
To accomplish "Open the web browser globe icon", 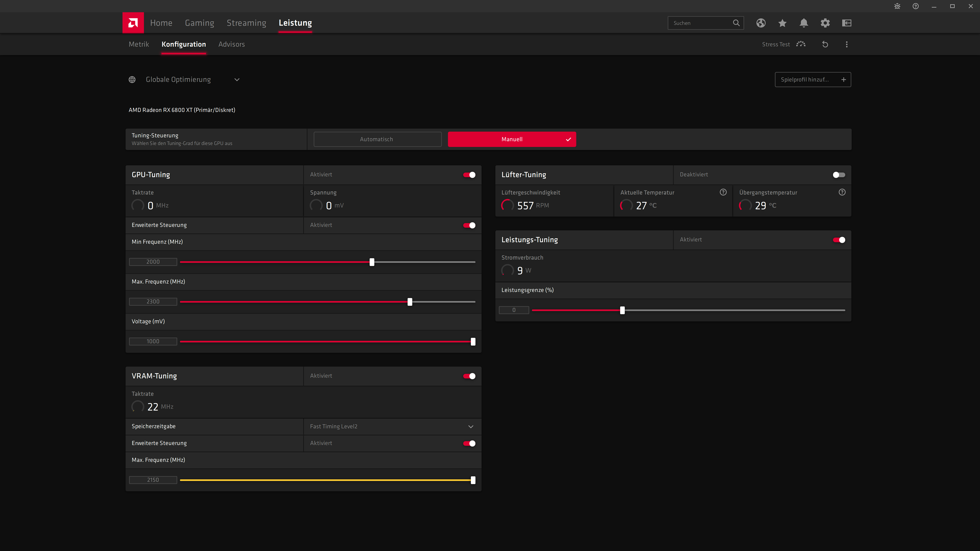I will click(x=761, y=23).
